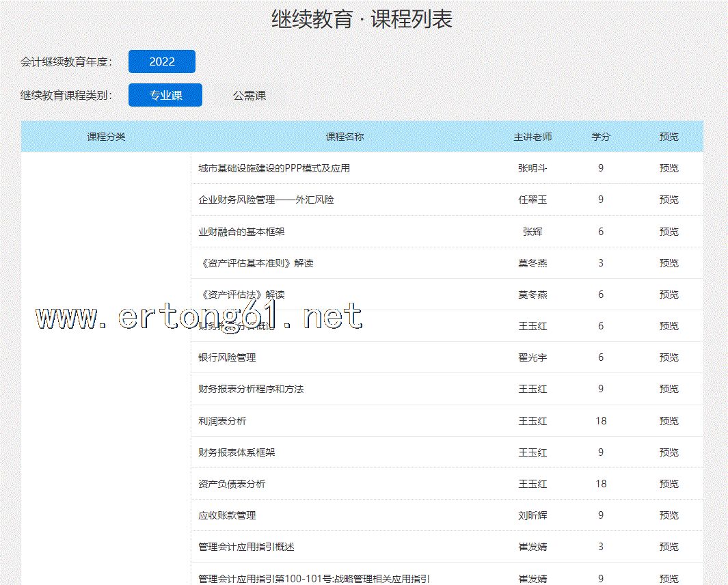Switch to the 公需课 category tab
The width and height of the screenshot is (728, 585).
(250, 96)
